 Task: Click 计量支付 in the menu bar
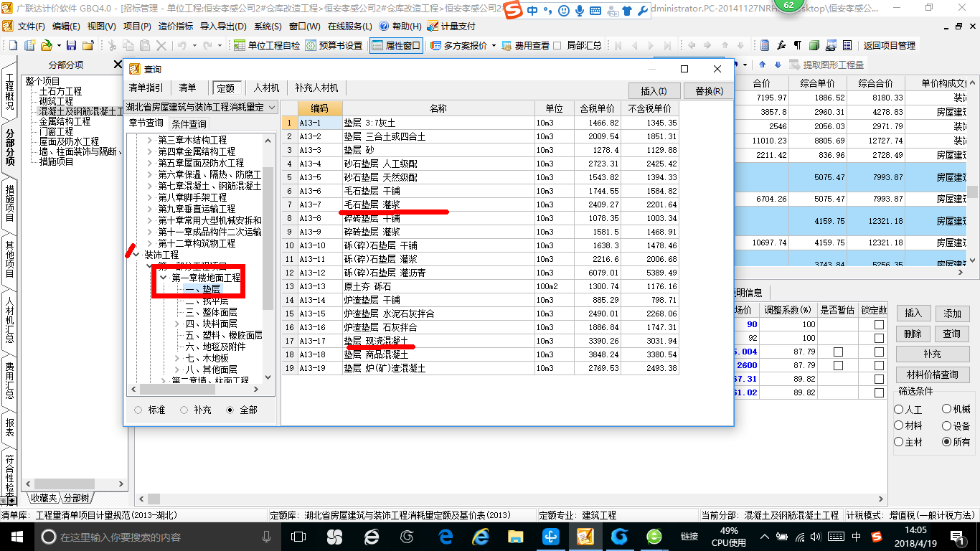click(451, 26)
